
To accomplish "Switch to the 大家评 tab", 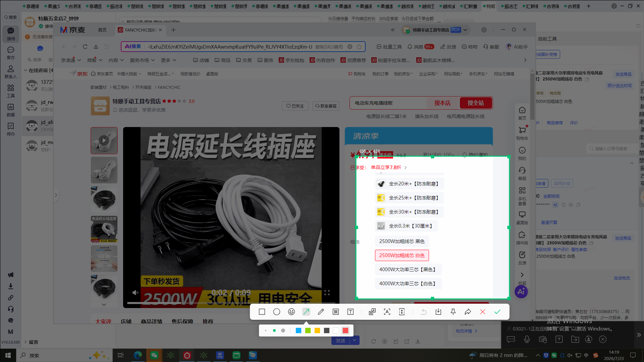I will [103, 321].
